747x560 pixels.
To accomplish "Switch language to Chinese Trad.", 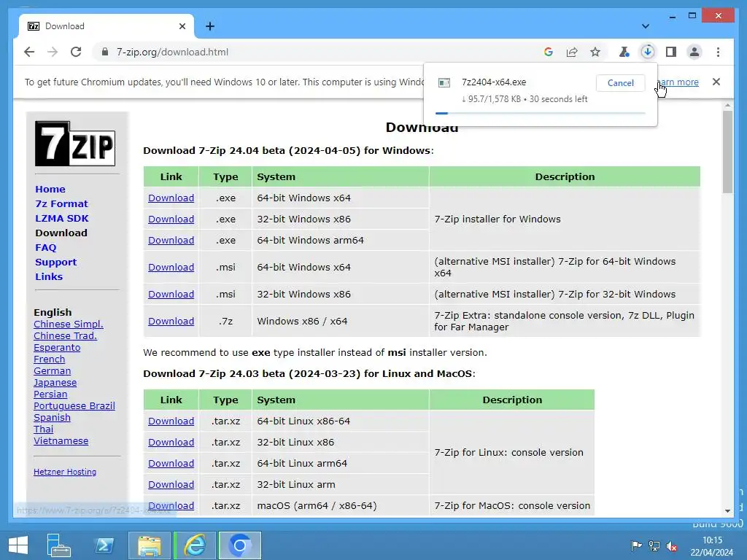I will coord(65,335).
